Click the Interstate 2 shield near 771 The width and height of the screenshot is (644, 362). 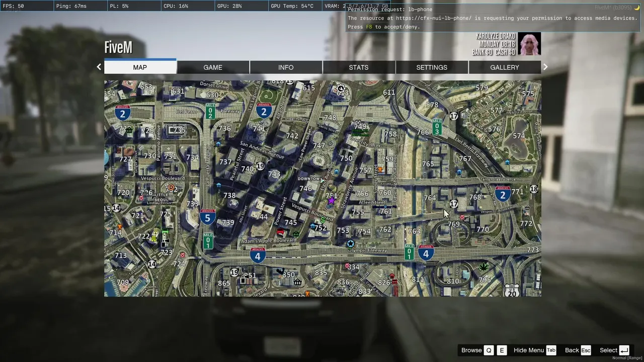pos(503,194)
